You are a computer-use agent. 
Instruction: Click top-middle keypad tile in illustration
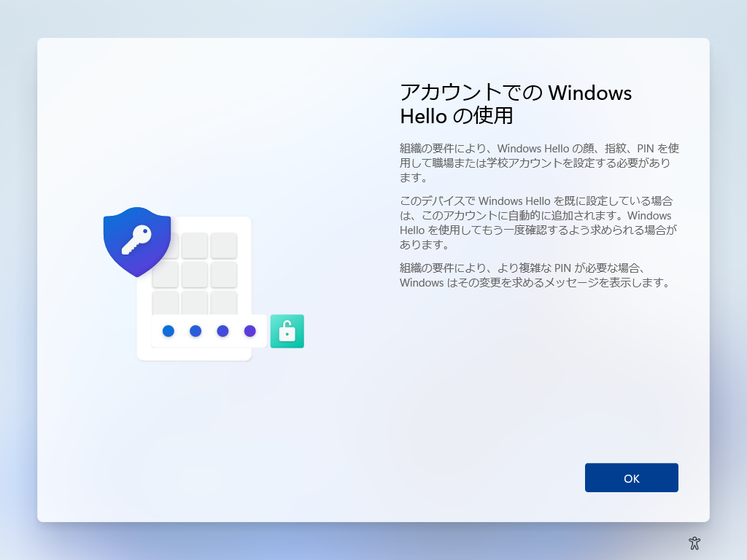pos(194,245)
